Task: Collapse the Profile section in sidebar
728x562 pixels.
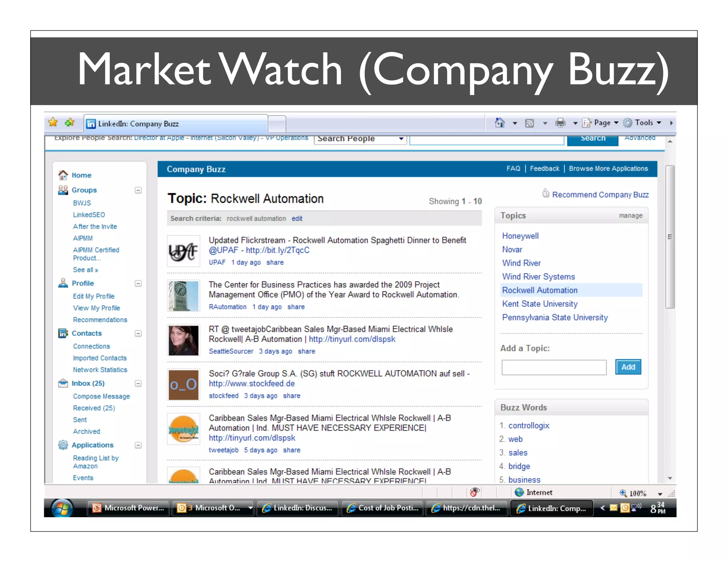Action: 138,283
